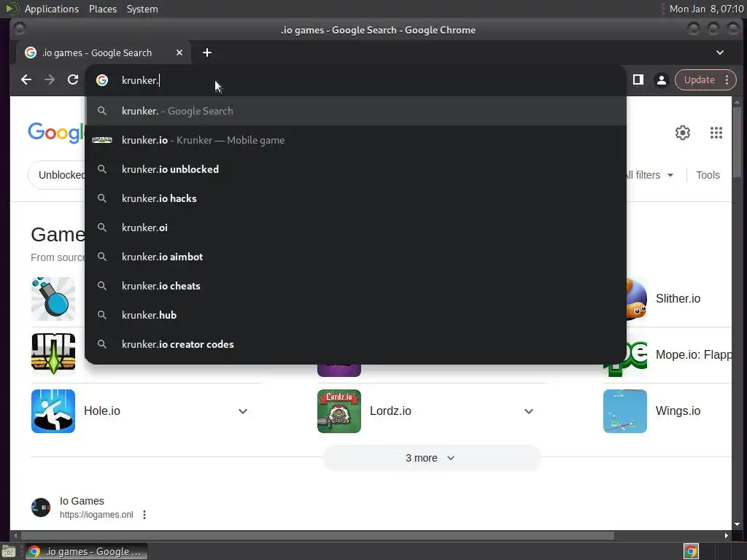Screen dimensions: 747x560
Task: Open the Io Games result site name
Action: coord(82,501)
